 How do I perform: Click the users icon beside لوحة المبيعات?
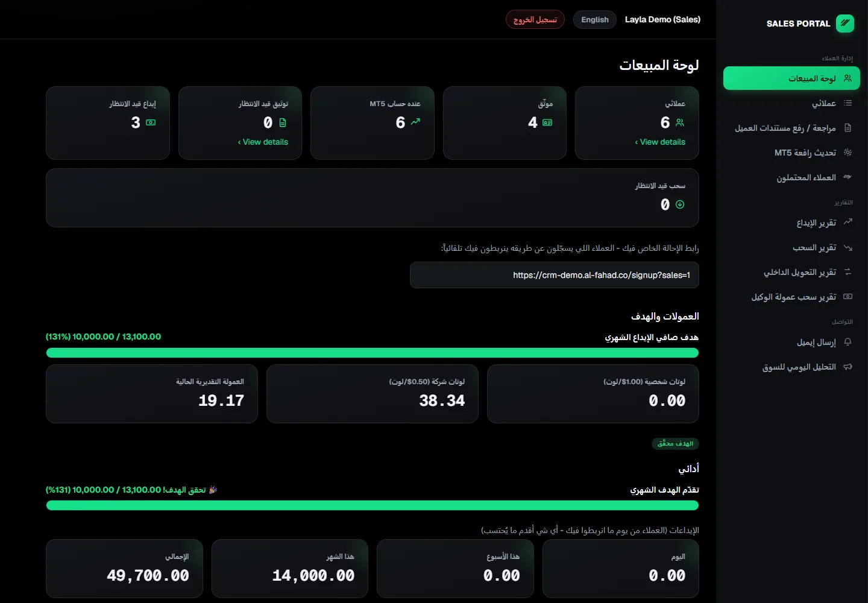[x=848, y=78]
